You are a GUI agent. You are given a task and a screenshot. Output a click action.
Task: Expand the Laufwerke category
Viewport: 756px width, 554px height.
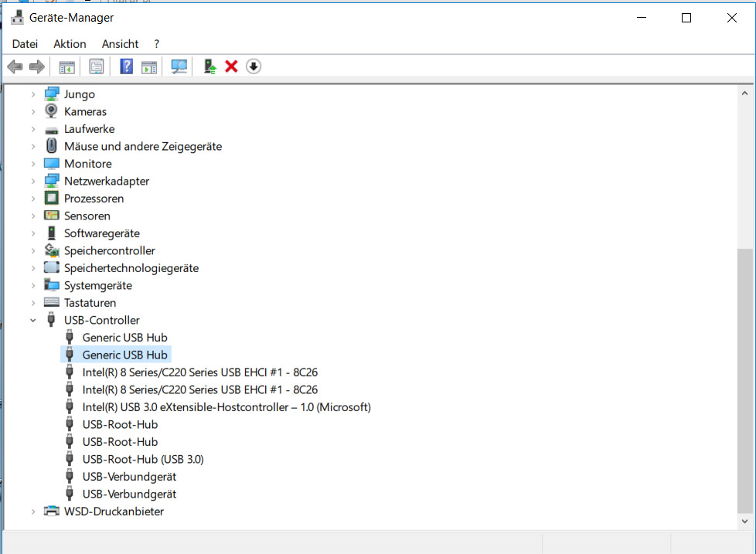32,129
